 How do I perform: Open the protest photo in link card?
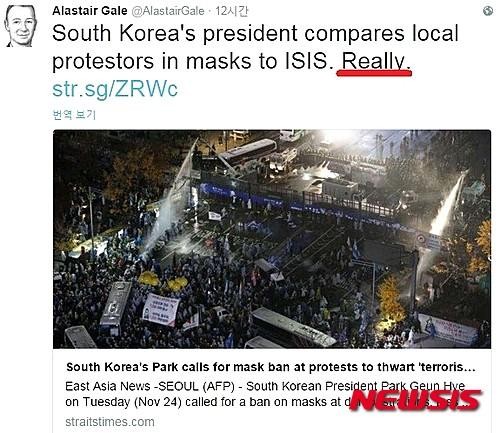pyautogui.click(x=272, y=239)
